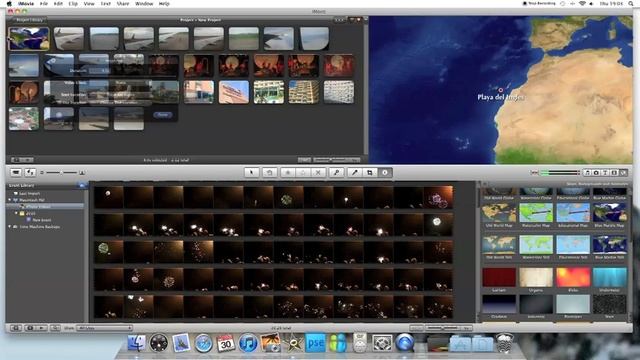Open the keyword tool key icon
The width and height of the screenshot is (640, 360).
[336, 173]
